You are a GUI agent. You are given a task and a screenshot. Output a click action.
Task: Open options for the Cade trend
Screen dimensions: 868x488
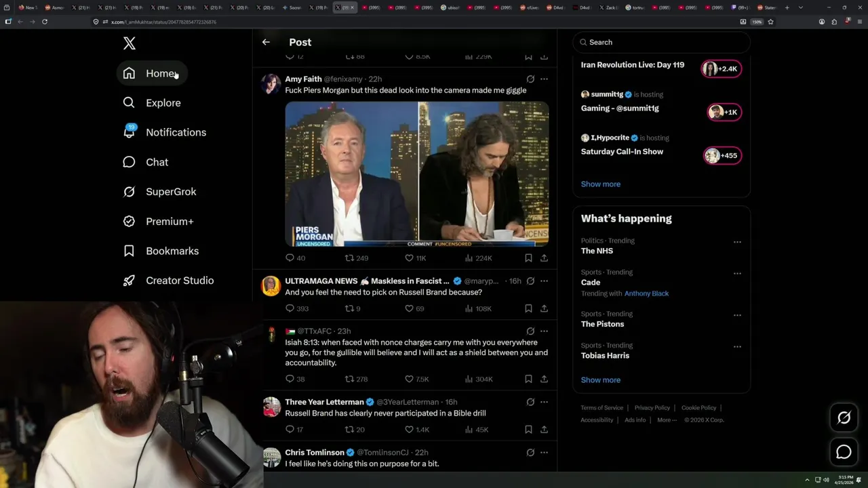click(x=737, y=274)
